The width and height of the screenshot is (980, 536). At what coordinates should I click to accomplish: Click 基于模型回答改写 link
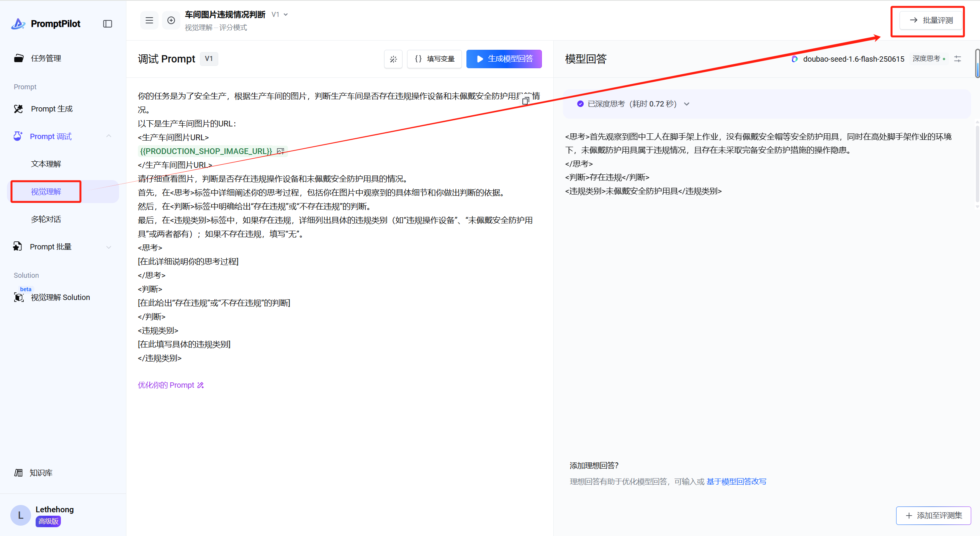(736, 482)
